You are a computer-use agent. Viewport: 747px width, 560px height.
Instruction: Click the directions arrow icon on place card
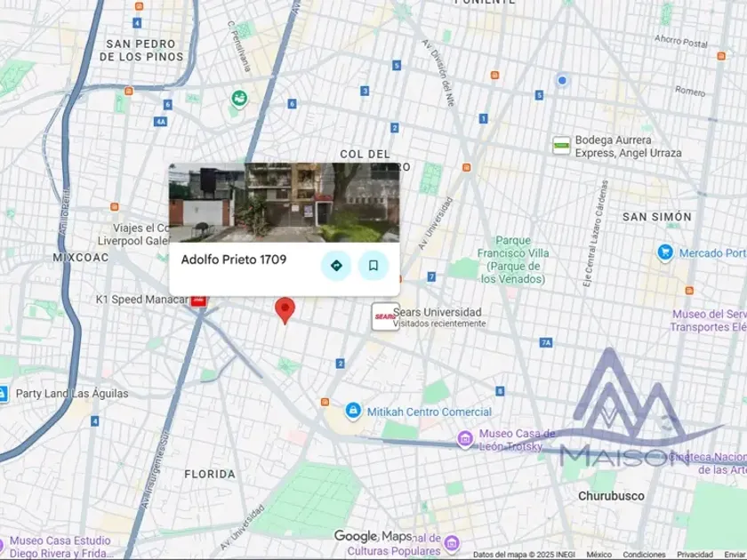click(336, 265)
